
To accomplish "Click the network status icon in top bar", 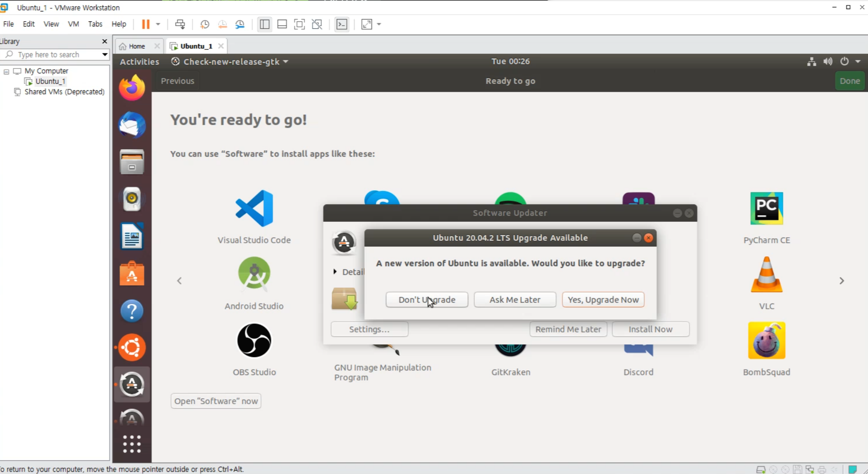I will [x=811, y=62].
